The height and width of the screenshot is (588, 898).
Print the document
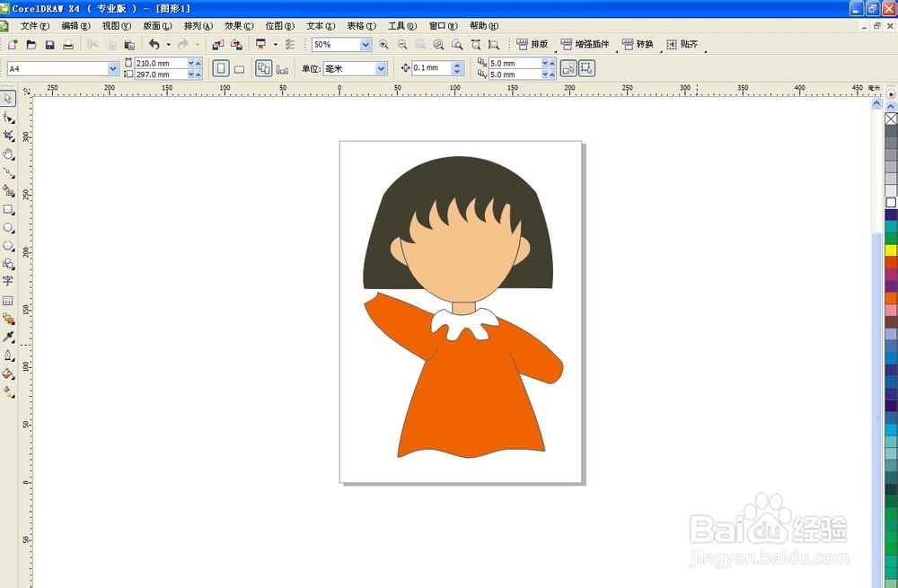coord(68,44)
